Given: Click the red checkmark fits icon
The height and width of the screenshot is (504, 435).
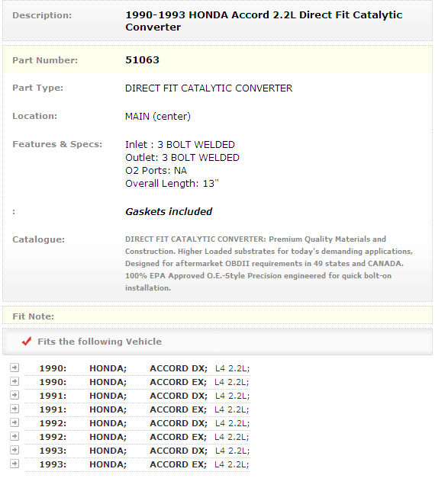Looking at the screenshot, I should 27,341.
